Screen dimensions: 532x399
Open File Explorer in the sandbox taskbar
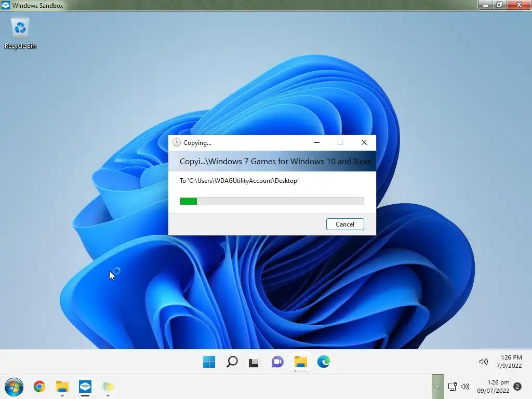tap(301, 362)
